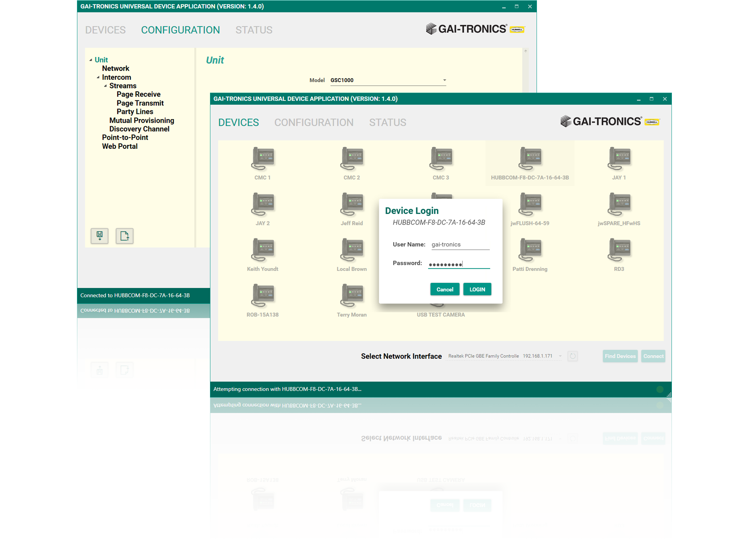Select the Patti Drenning device icon

530,250
